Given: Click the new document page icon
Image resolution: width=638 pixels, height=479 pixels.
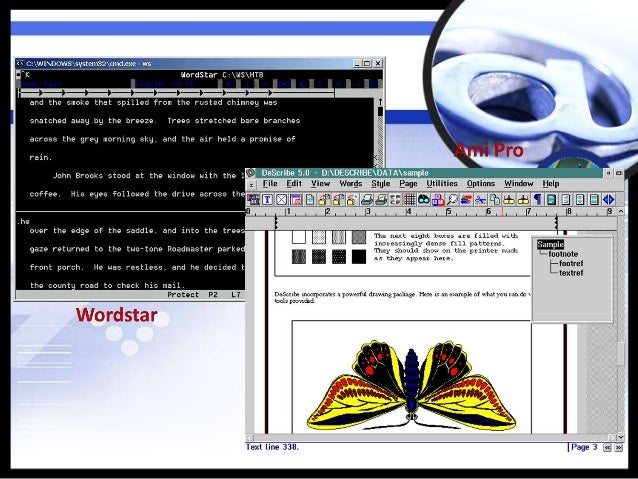Looking at the screenshot, I should click(x=310, y=199).
